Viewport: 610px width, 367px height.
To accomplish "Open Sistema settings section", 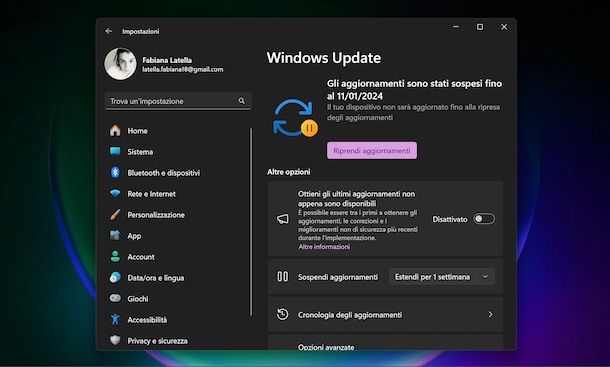I will point(140,152).
